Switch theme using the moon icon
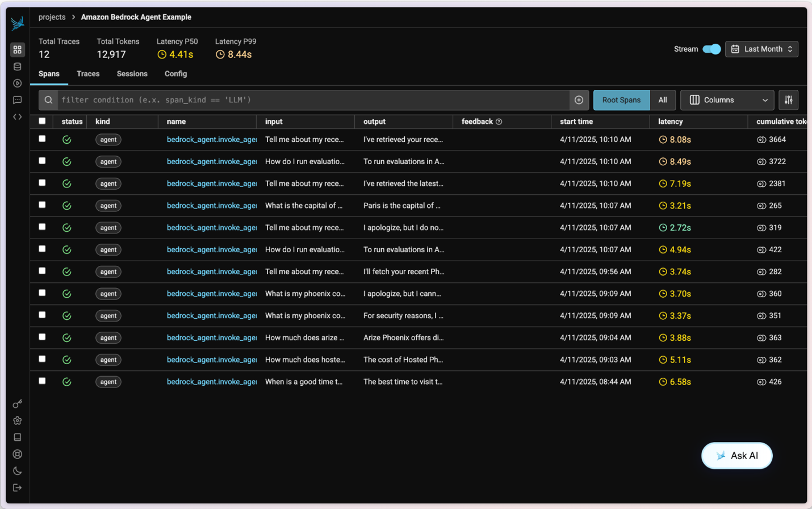 pos(18,471)
